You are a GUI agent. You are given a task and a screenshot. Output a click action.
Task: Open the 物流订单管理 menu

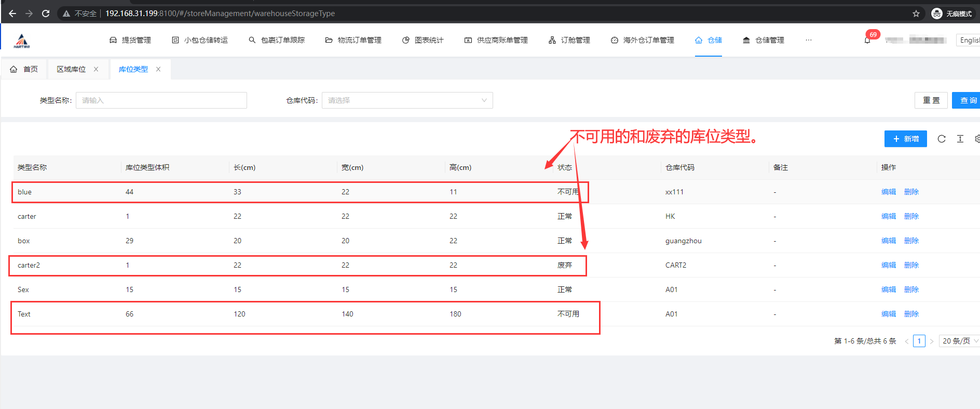pos(353,40)
